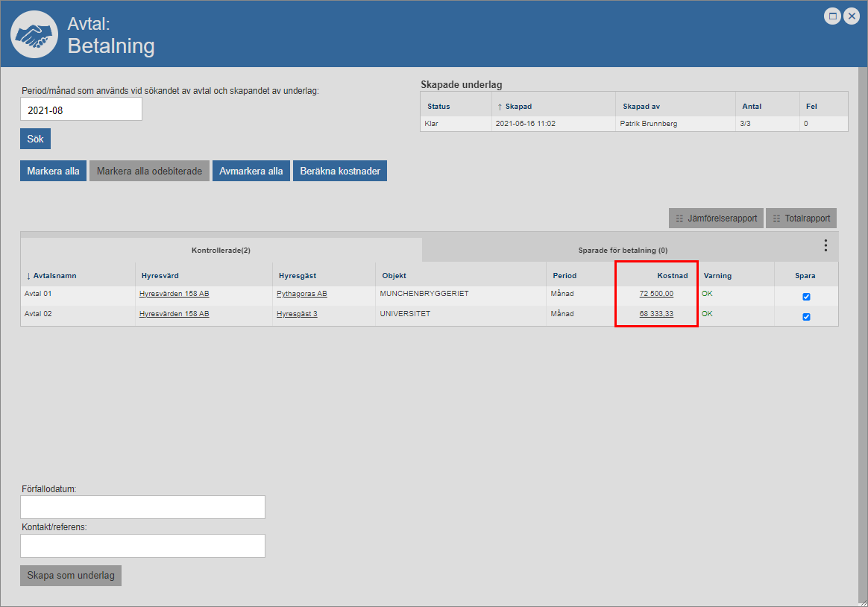The image size is (868, 607).
Task: Switch to Kontrollerade(2) tab
Action: [x=221, y=250]
